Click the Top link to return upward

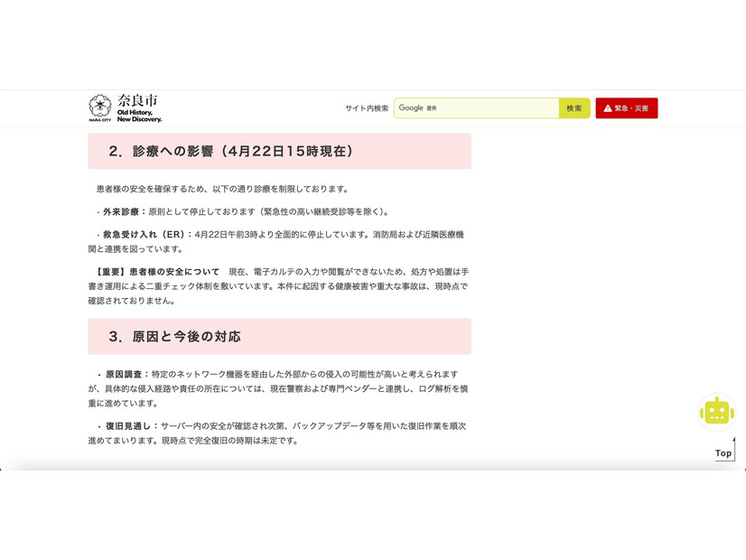click(723, 453)
